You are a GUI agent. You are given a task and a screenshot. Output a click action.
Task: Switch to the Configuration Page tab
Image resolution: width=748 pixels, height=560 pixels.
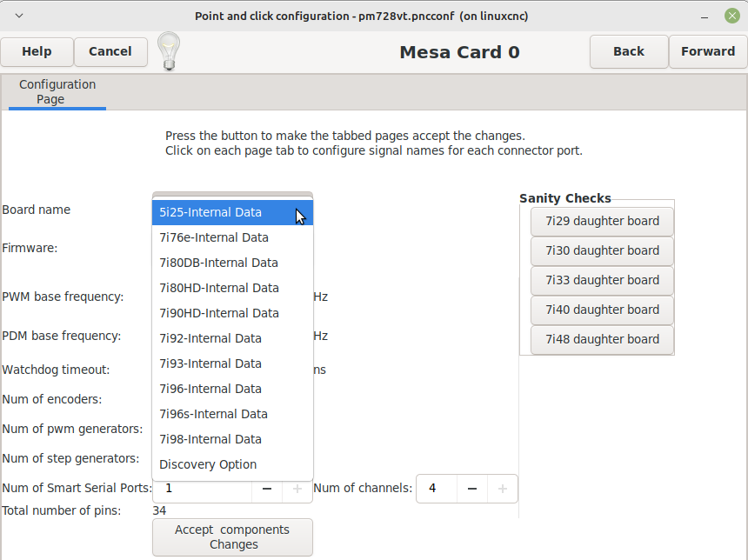pyautogui.click(x=57, y=91)
